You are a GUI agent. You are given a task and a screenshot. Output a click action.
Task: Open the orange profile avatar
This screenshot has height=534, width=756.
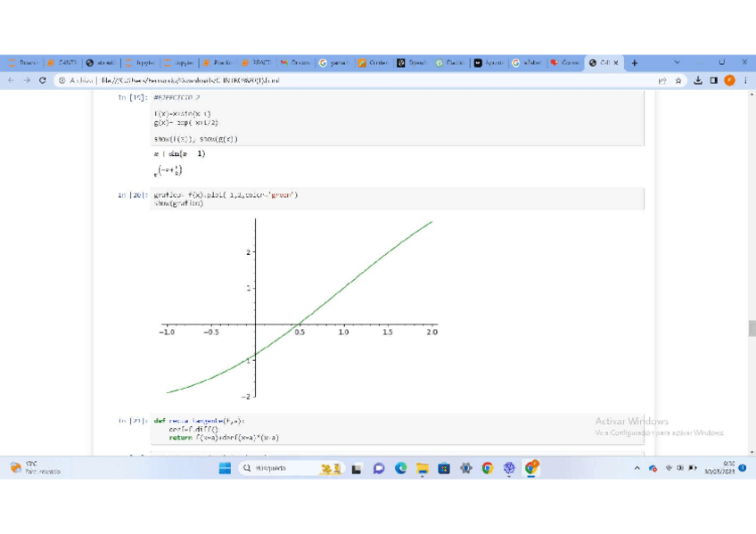[729, 80]
